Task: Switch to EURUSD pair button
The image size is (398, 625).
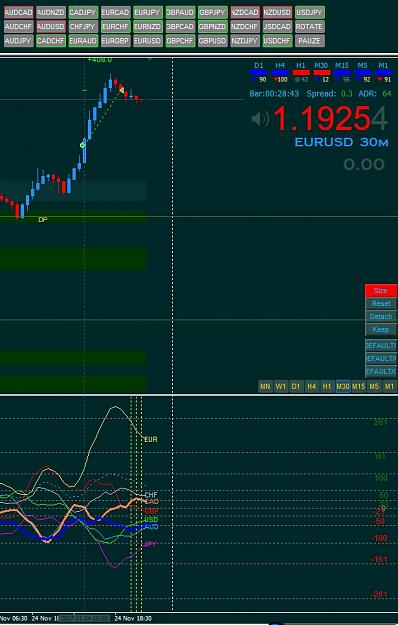Action: coord(148,41)
